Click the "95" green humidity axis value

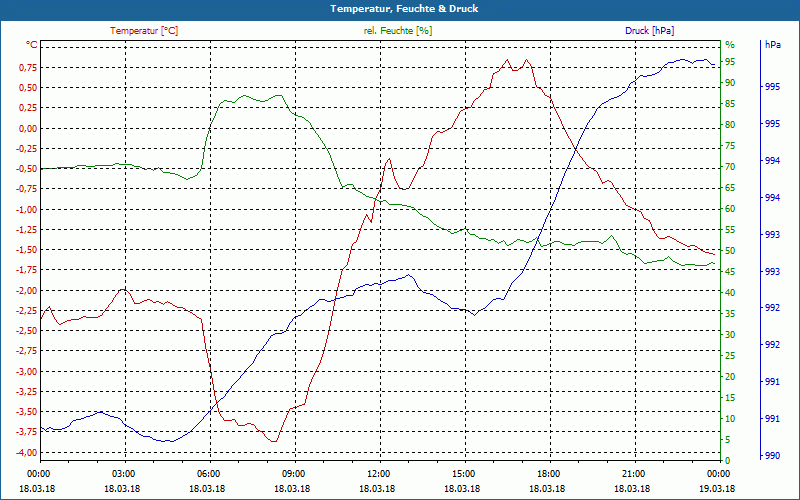[x=730, y=62]
